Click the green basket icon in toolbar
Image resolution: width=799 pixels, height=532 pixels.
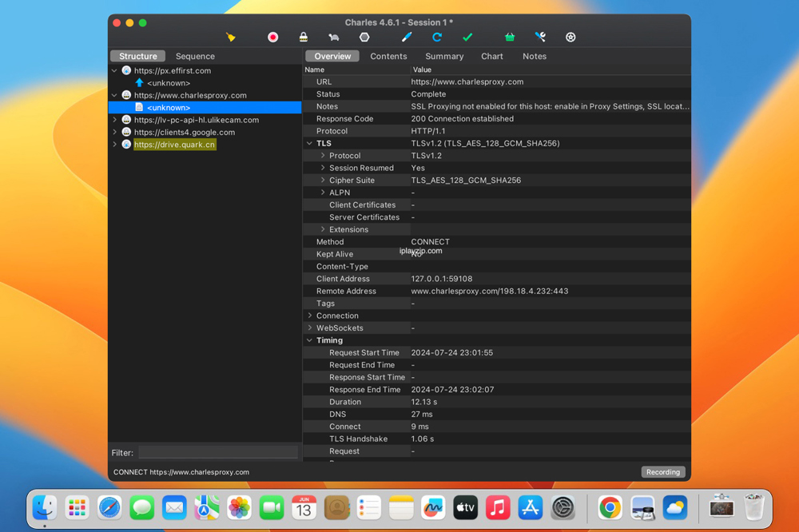[x=510, y=38]
